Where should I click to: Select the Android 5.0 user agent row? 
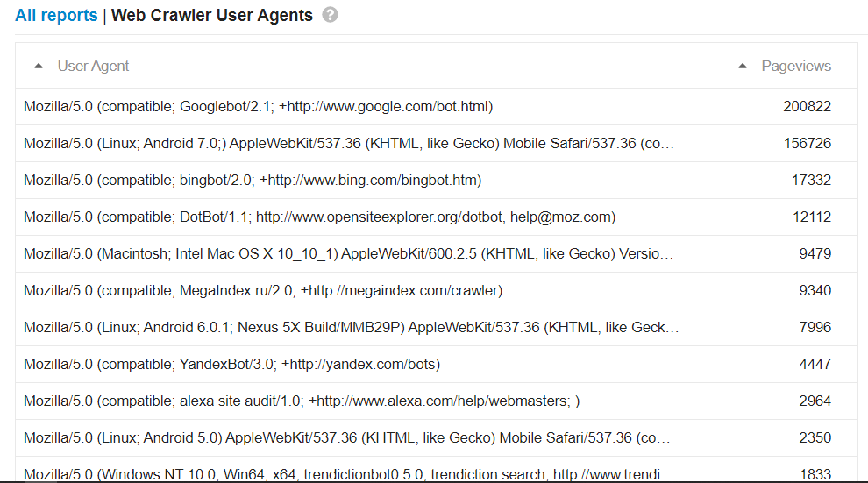point(437,437)
